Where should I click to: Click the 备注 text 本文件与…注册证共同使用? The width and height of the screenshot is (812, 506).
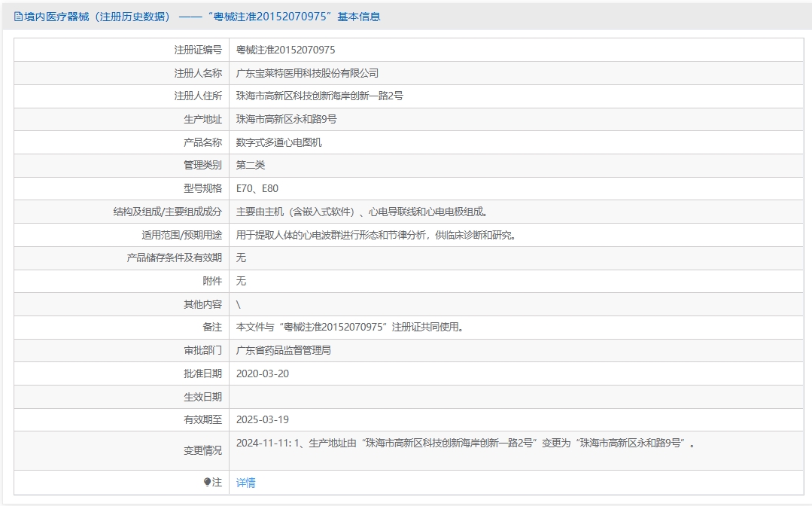(x=350, y=328)
